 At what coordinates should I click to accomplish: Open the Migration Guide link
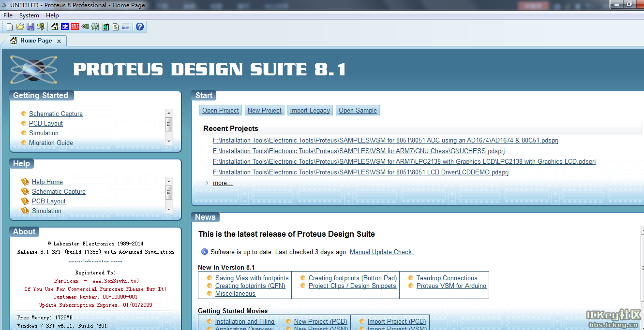51,143
